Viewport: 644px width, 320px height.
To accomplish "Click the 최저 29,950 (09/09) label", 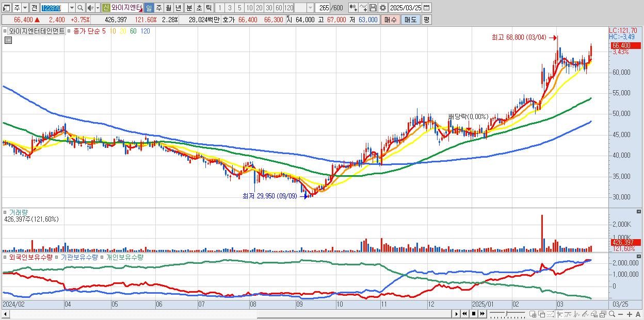I will click(x=269, y=196).
